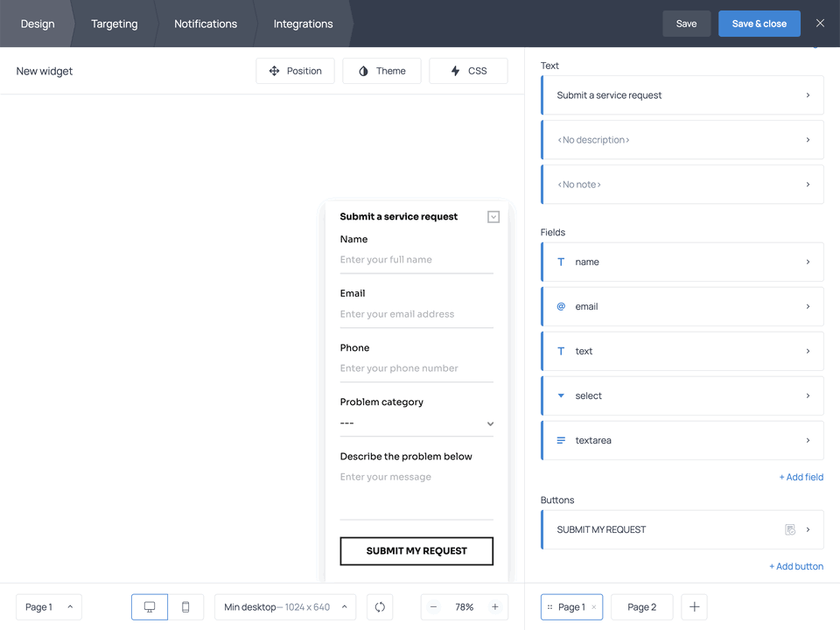Open the Integrations tab
840x630 pixels.
click(x=303, y=24)
